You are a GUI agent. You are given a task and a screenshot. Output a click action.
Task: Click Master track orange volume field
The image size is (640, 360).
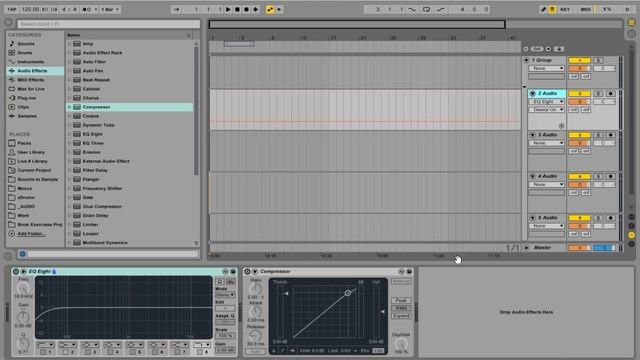coord(579,248)
